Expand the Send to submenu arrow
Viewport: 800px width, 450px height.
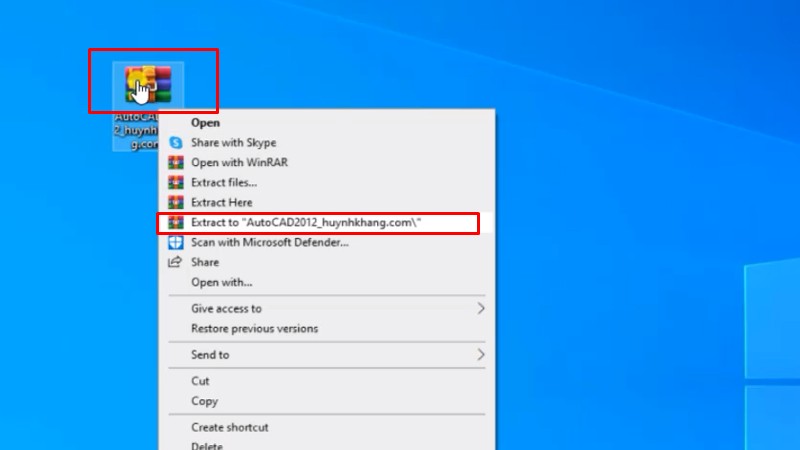(x=481, y=355)
